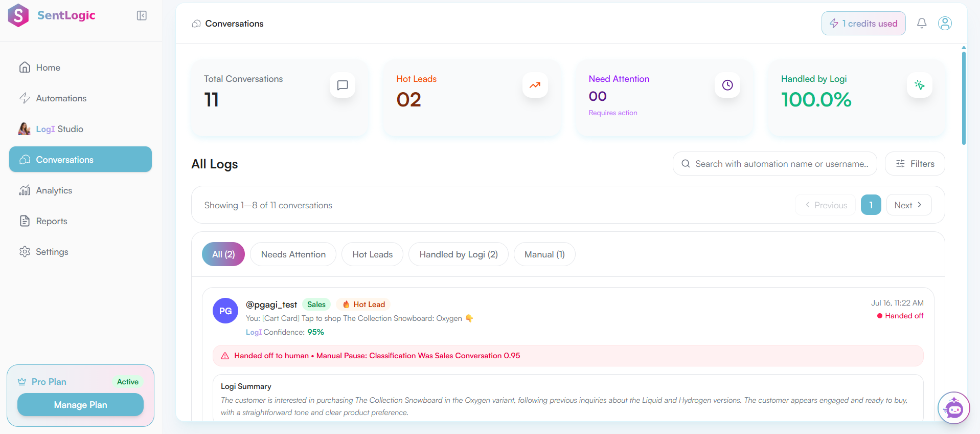Click the Total Conversations chat icon

coord(343,85)
